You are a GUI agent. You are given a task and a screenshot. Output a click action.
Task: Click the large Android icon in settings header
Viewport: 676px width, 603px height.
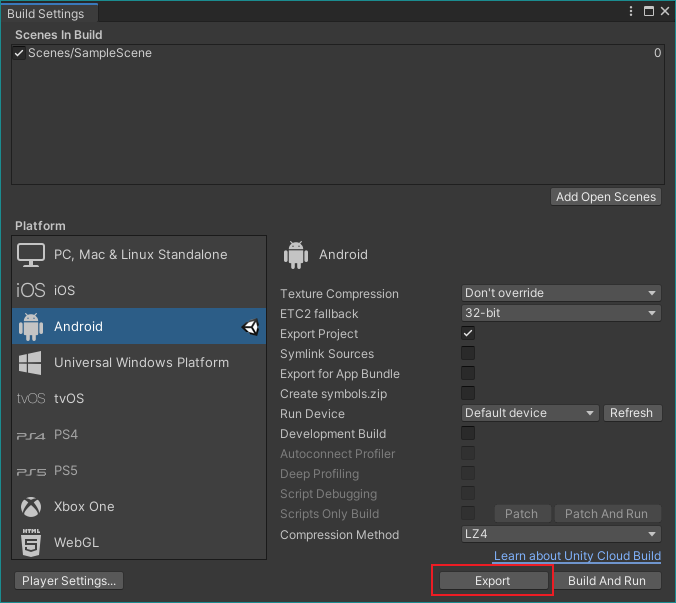[x=296, y=255]
